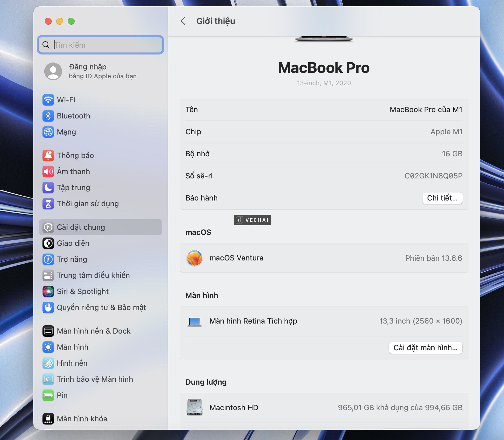504x440 pixels.
Task: Click the back chevron next to Giới thiệu
Action: point(183,21)
